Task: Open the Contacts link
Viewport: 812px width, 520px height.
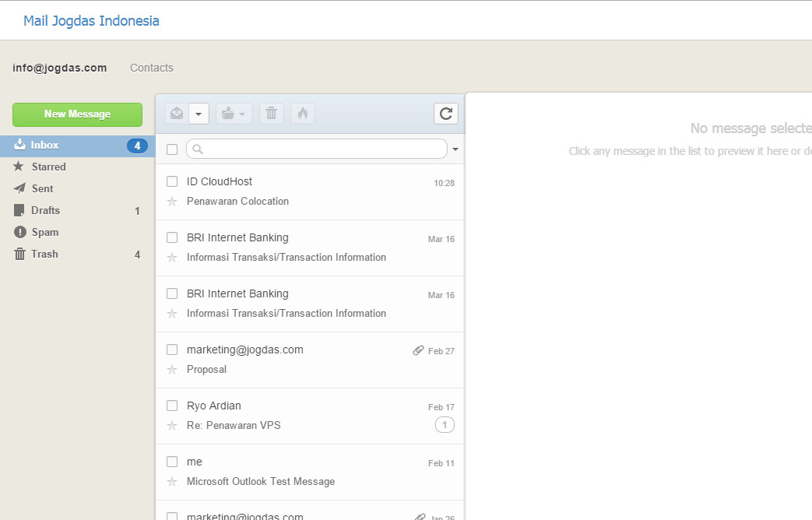Action: tap(152, 68)
